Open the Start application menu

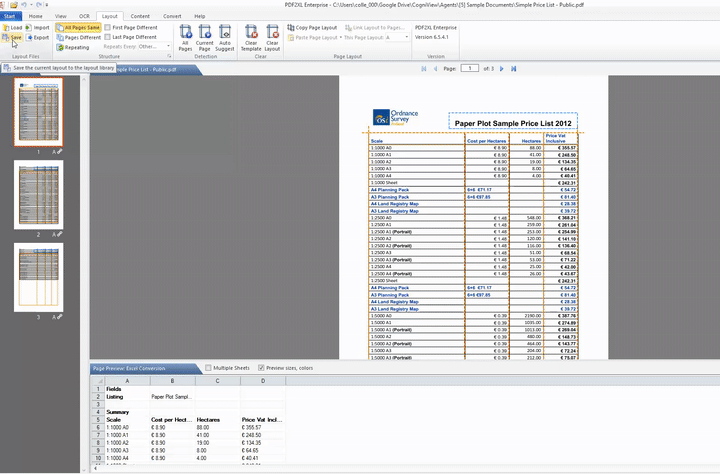click(x=11, y=16)
